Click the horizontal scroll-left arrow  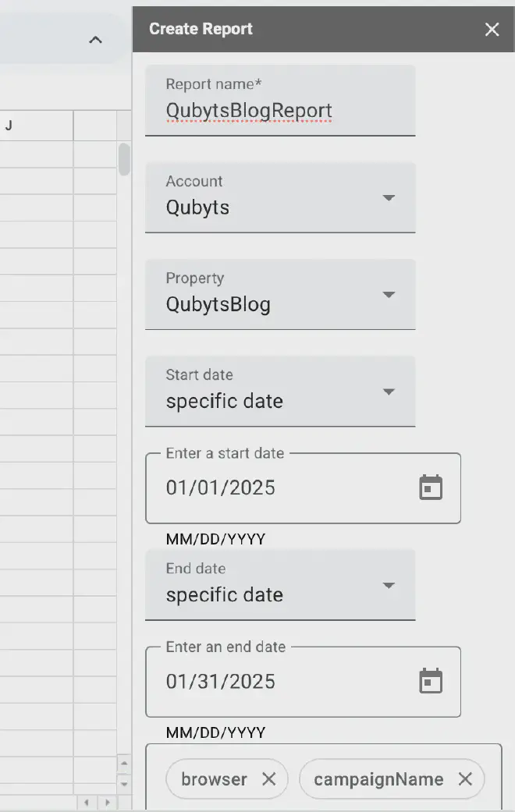[x=86, y=803]
